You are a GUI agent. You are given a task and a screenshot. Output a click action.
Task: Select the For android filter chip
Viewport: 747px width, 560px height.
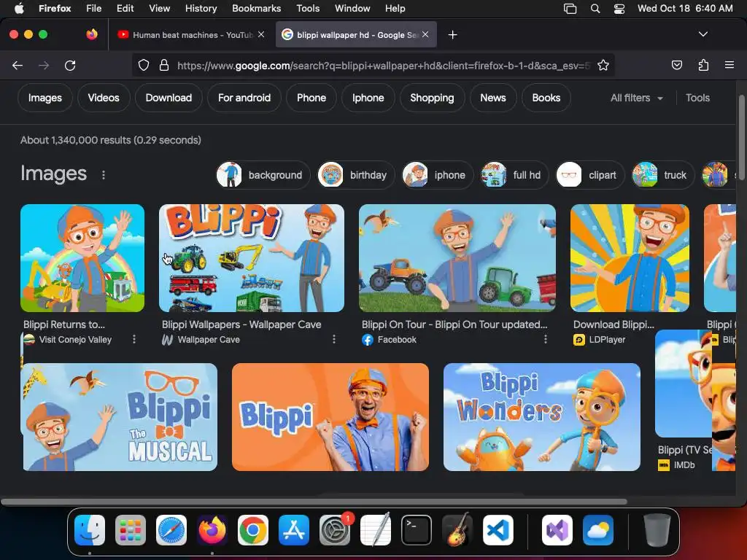point(244,98)
